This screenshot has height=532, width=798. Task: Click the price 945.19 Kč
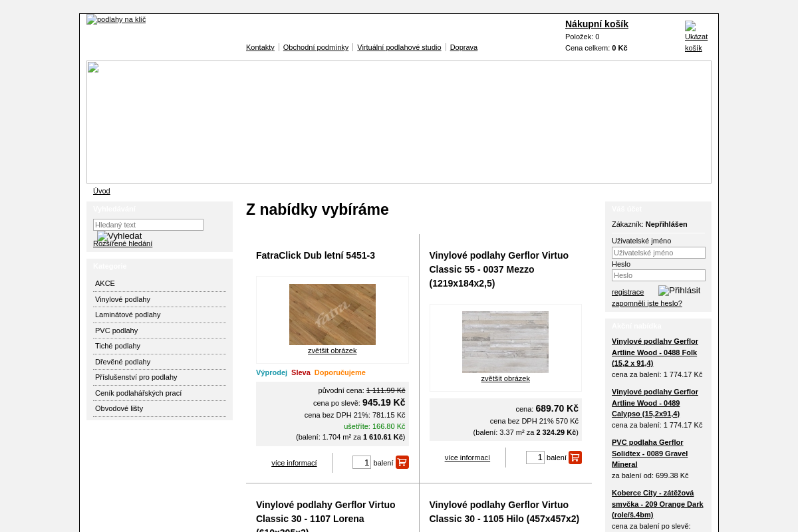[x=384, y=402]
